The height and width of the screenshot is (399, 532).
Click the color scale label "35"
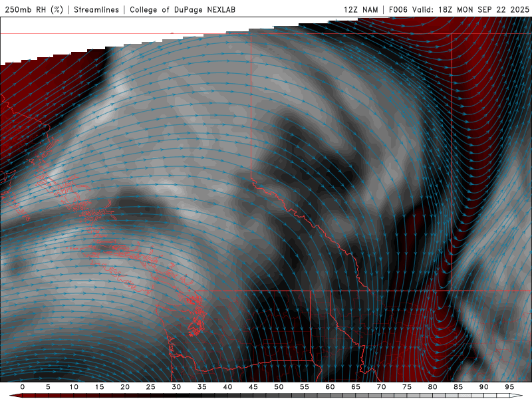pos(202,387)
